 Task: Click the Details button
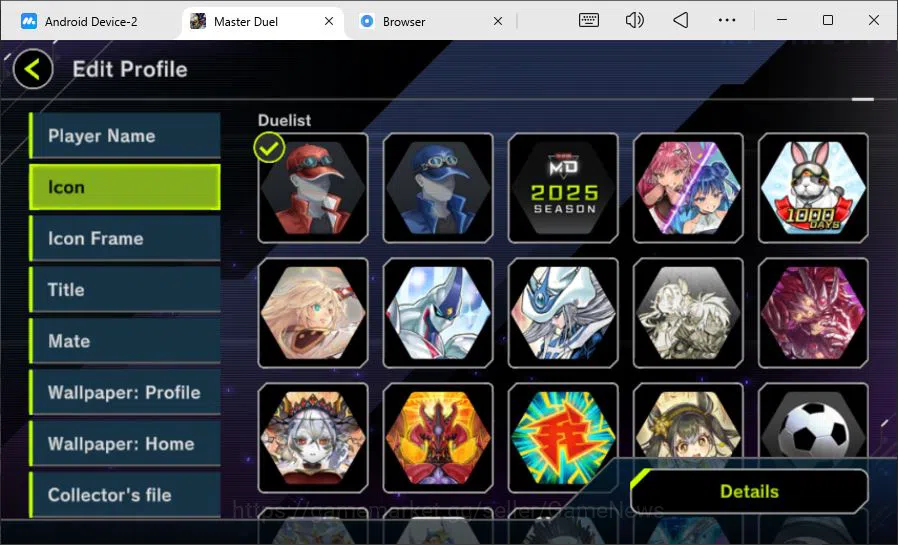point(749,491)
